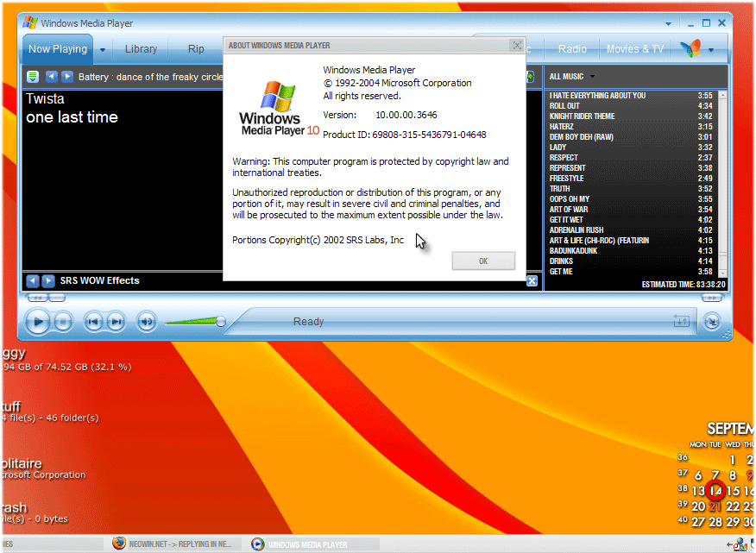Skip to the next track
756x553 pixels.
coord(116,322)
